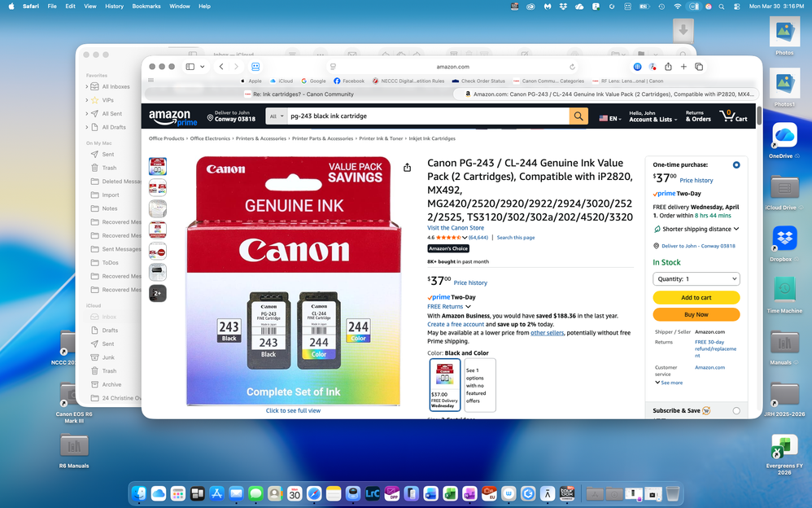Select Junk folder in Mail window
Image resolution: width=812 pixels, height=508 pixels.
tap(108, 357)
